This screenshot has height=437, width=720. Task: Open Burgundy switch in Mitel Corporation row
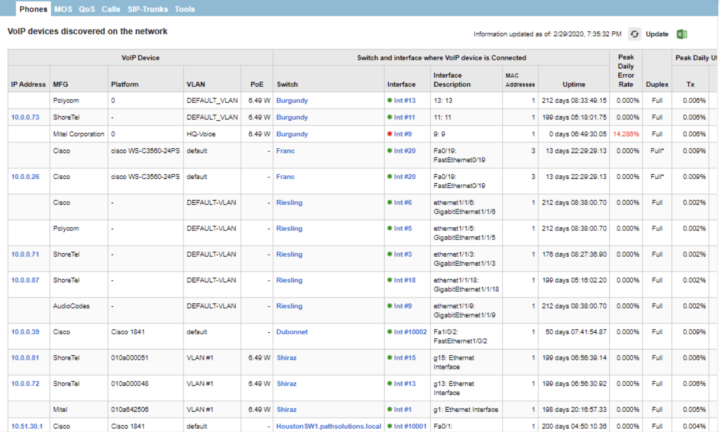coord(292,134)
